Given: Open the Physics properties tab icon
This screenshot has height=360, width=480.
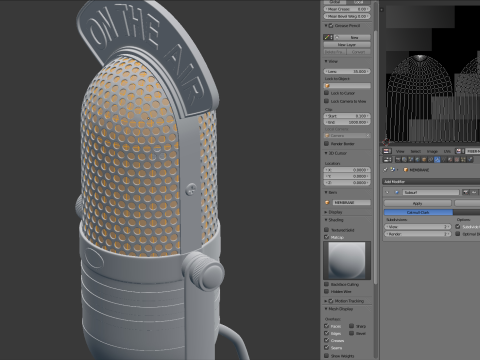Looking at the screenshot, I should coord(470,159).
